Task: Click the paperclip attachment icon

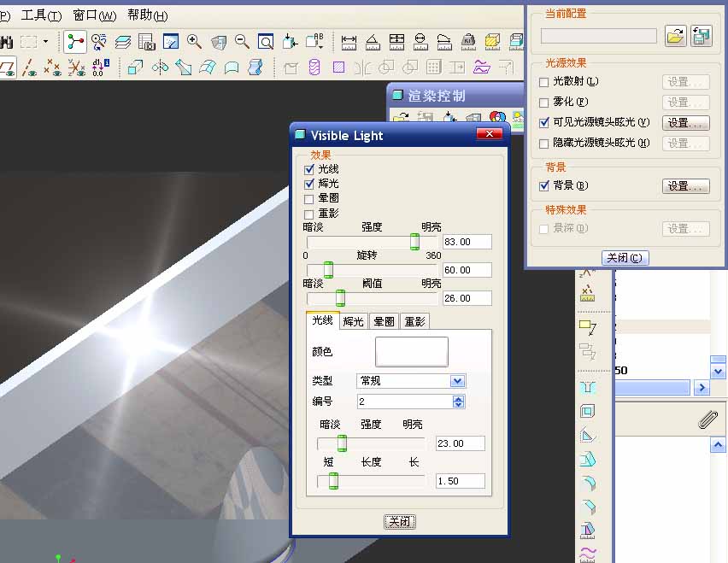Action: 707,419
